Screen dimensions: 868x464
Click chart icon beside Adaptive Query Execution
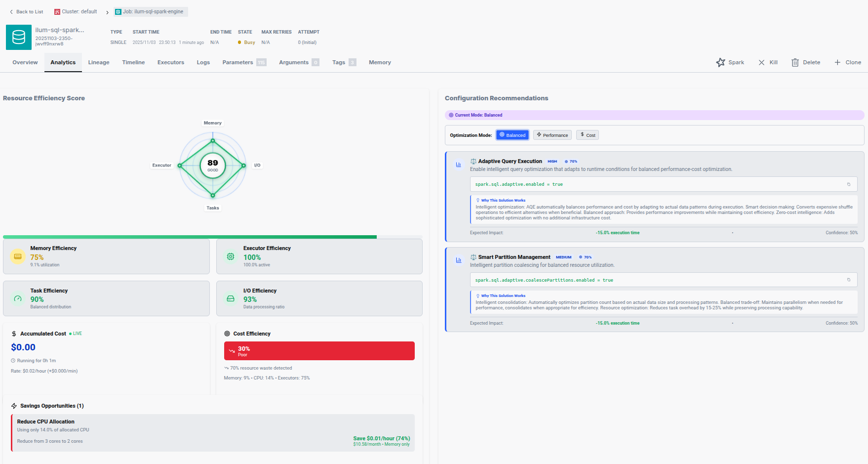point(459,165)
